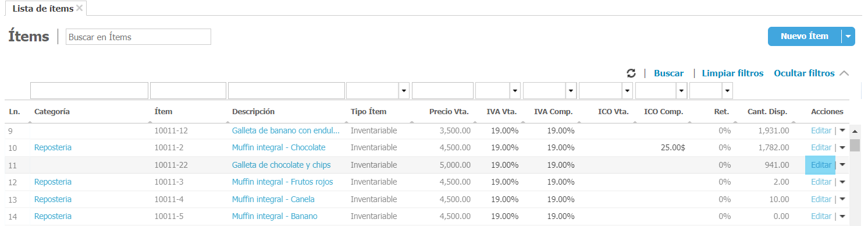Focus the Buscar en Ítems search field

tap(138, 37)
